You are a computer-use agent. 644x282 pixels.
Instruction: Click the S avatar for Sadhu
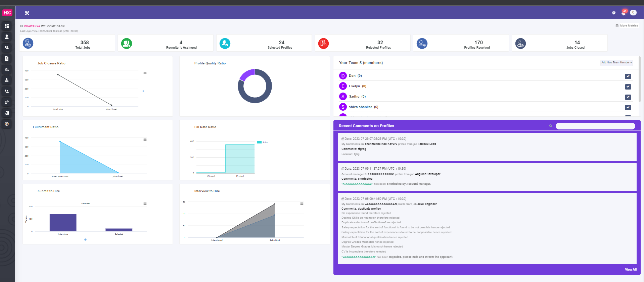[x=343, y=97]
